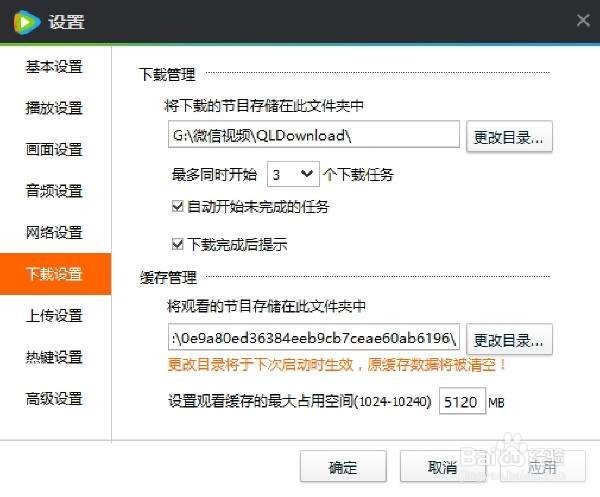Switch to the 上传设置 tab
Image resolution: width=600 pixels, height=497 pixels.
[x=54, y=316]
